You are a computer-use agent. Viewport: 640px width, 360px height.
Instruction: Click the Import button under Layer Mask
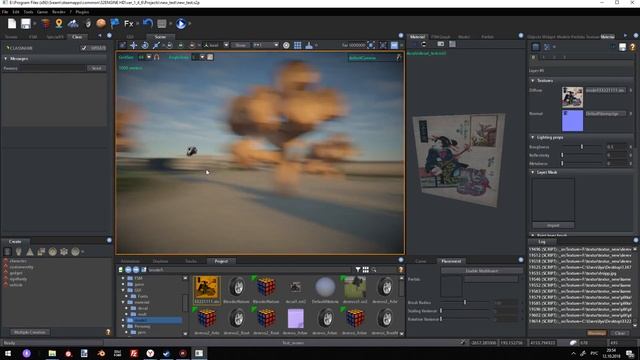[x=553, y=225]
